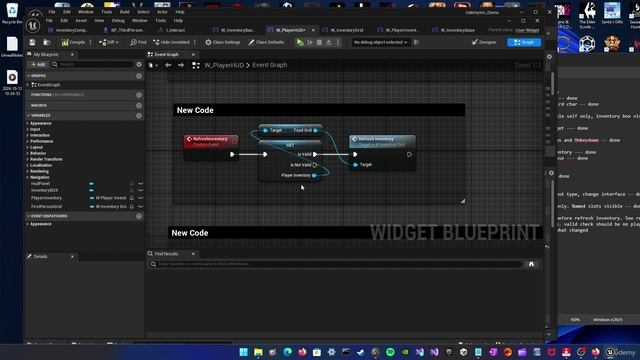Close the Event Graph tab

[x=193, y=54]
